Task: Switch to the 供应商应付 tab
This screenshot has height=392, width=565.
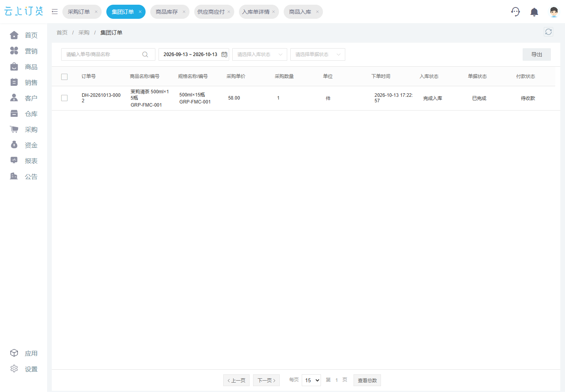Action: point(211,12)
